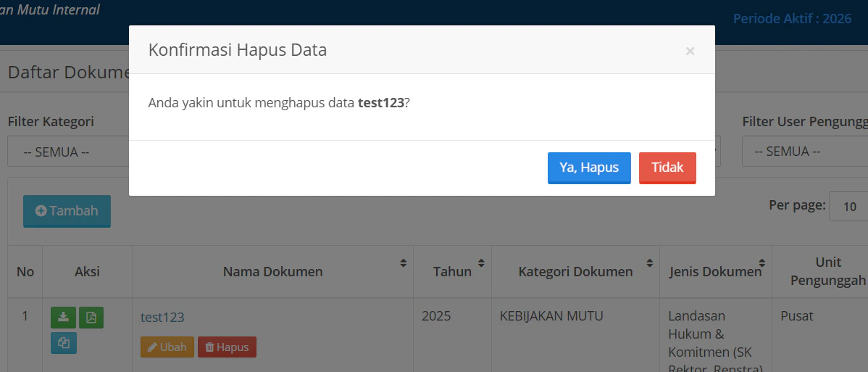The width and height of the screenshot is (868, 372).
Task: Click the Aksi column header
Action: pos(87,272)
